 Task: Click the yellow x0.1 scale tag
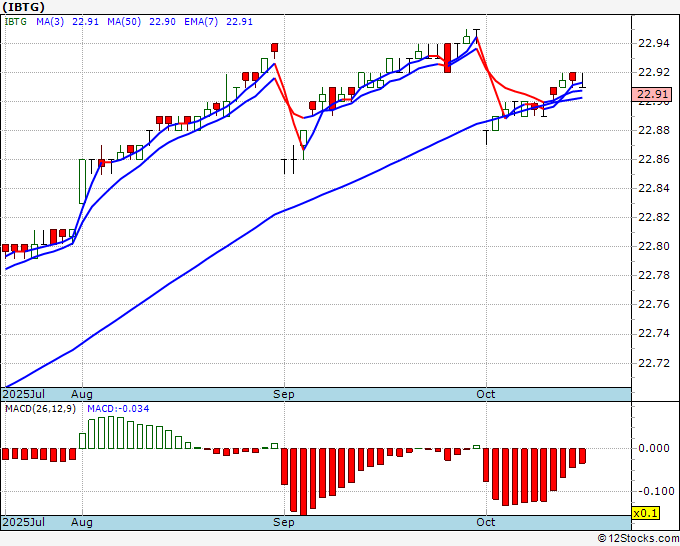(x=646, y=513)
